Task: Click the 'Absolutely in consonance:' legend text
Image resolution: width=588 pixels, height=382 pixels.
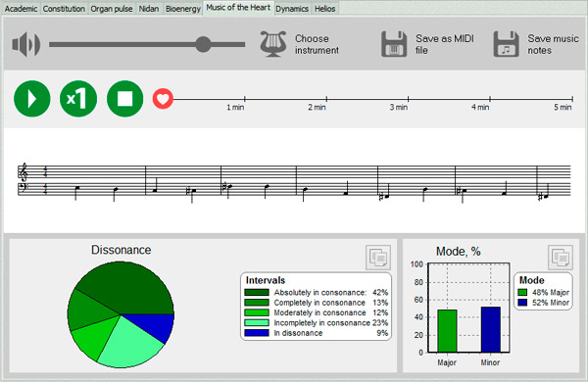Action: click(320, 293)
